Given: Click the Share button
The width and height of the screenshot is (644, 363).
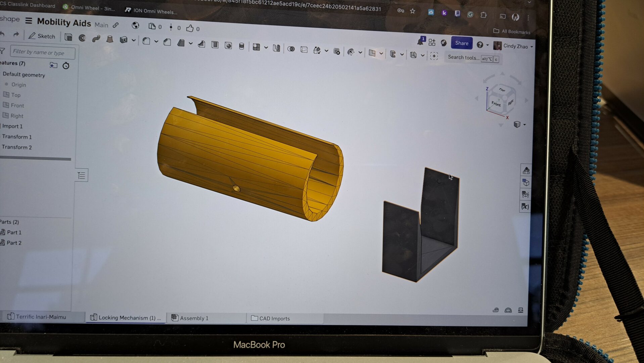Looking at the screenshot, I should click(461, 43).
